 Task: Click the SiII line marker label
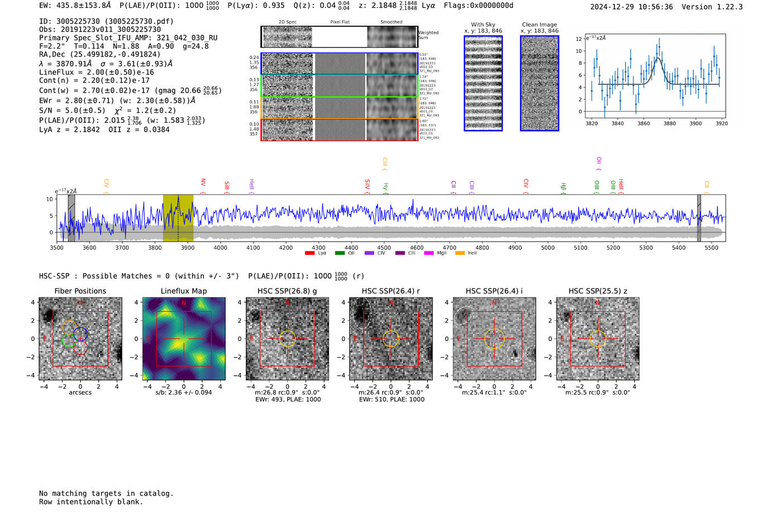point(227,186)
